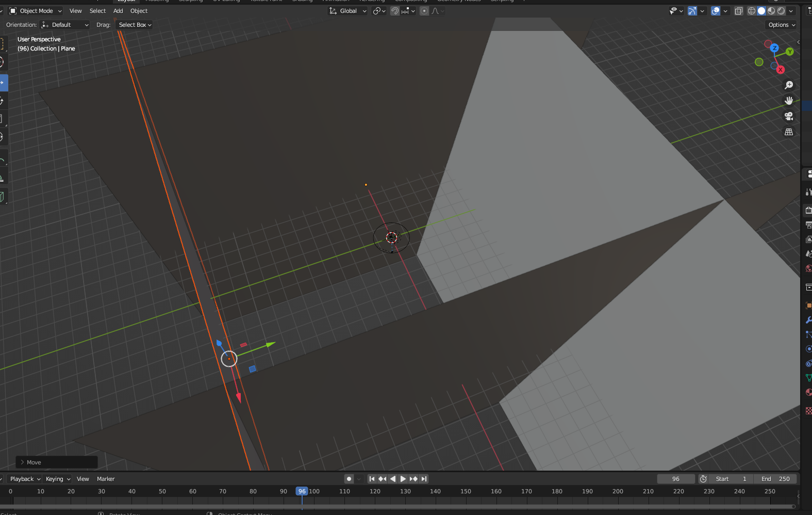Toggle X-ray mode

click(739, 11)
